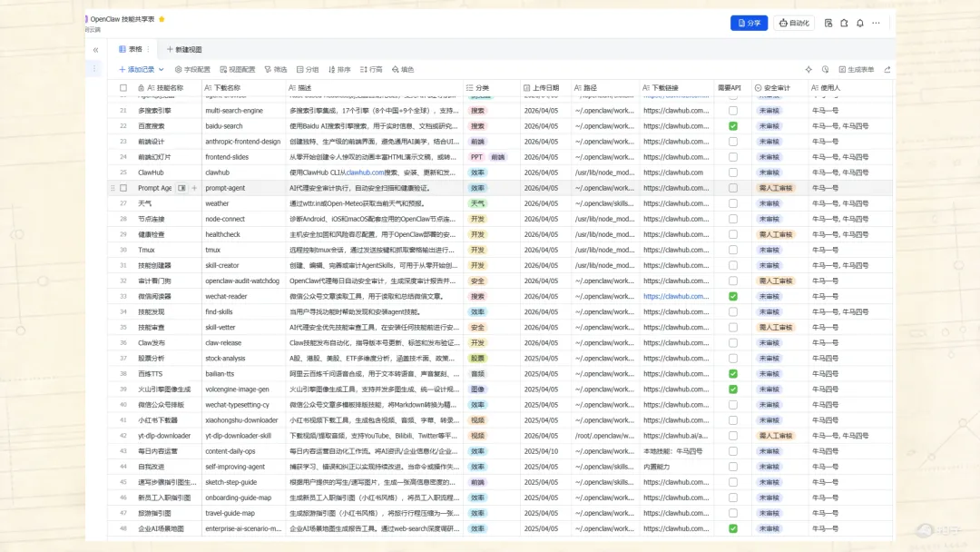Open download link in yt-dlp-downloader row
This screenshot has height=552, width=980.
[676, 436]
